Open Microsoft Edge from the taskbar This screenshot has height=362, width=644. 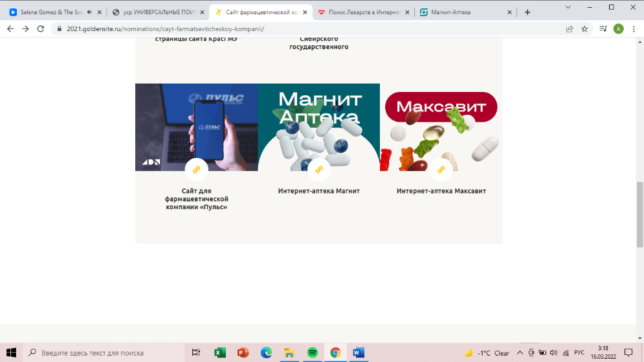coord(266,352)
